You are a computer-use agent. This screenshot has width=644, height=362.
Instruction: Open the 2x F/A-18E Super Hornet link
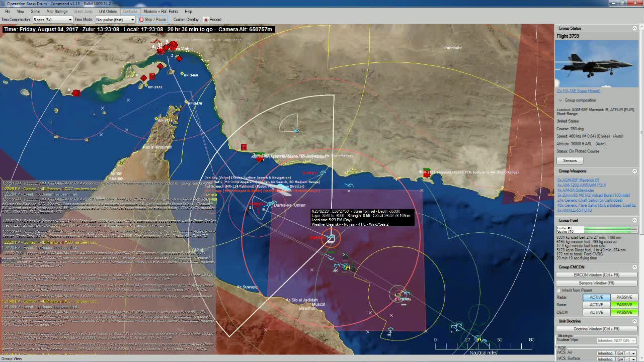point(579,91)
